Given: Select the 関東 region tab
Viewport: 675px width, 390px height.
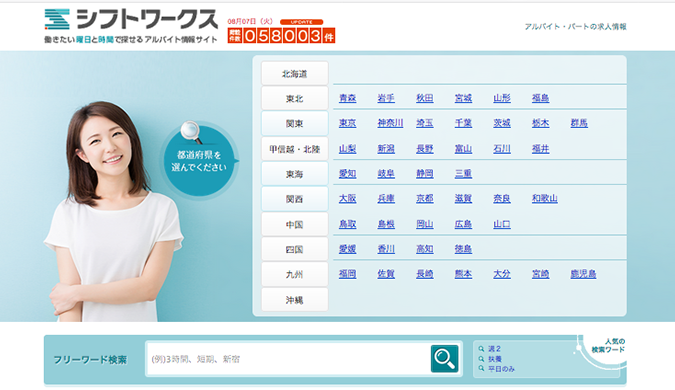Looking at the screenshot, I should click(x=294, y=124).
